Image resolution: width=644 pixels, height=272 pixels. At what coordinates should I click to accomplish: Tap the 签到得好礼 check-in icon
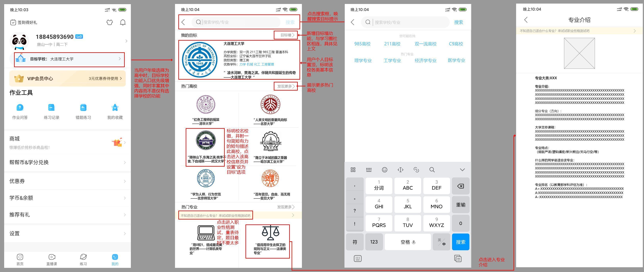13,22
